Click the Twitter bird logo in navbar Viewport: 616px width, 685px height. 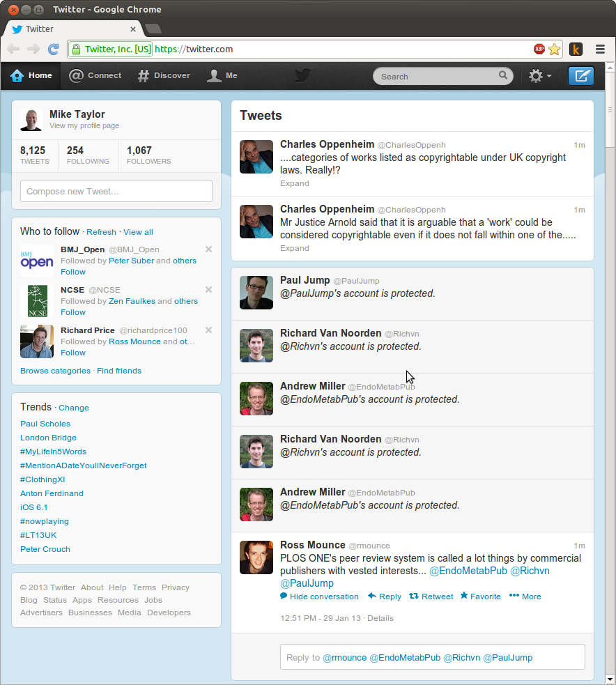point(302,75)
